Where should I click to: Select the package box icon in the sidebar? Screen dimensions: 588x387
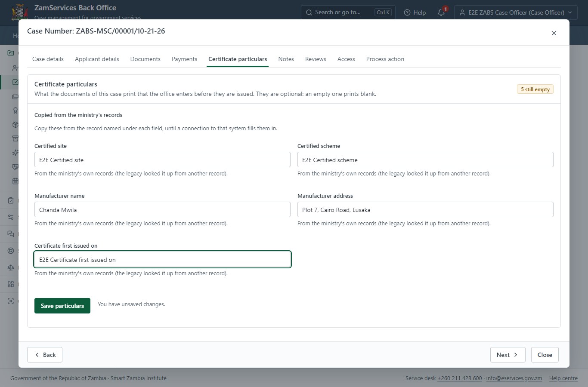point(15,125)
